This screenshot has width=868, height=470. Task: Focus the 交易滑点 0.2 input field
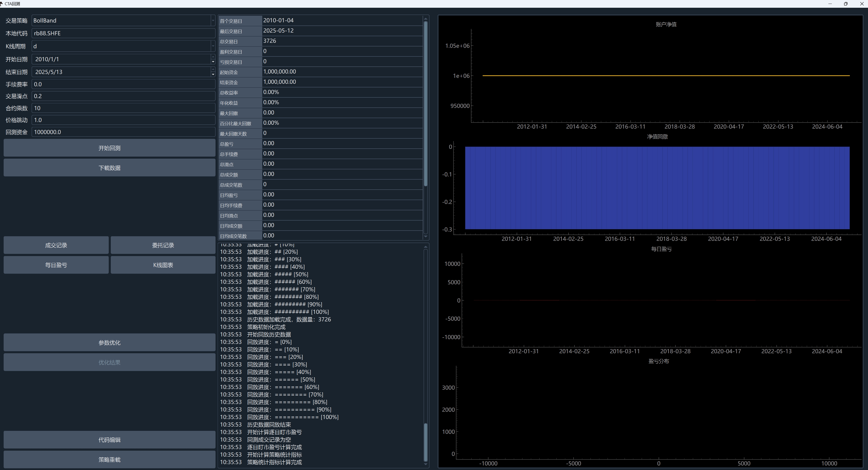[x=123, y=96]
